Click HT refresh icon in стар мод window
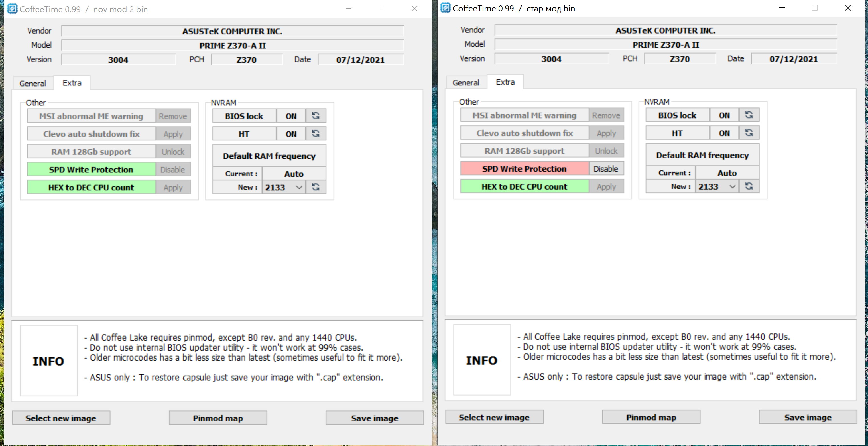Screen dimensions: 868x446 click(x=749, y=133)
